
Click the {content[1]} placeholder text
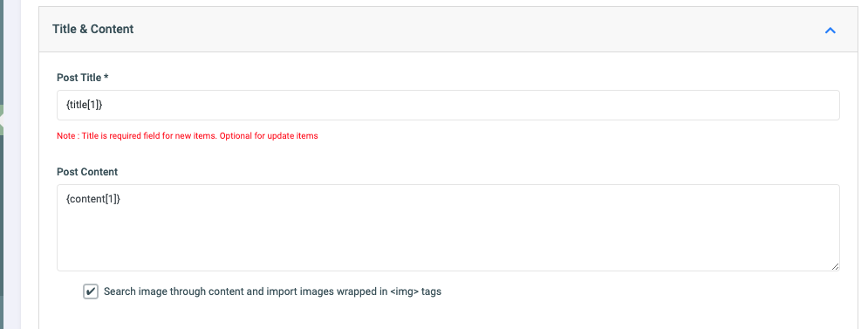click(x=93, y=198)
